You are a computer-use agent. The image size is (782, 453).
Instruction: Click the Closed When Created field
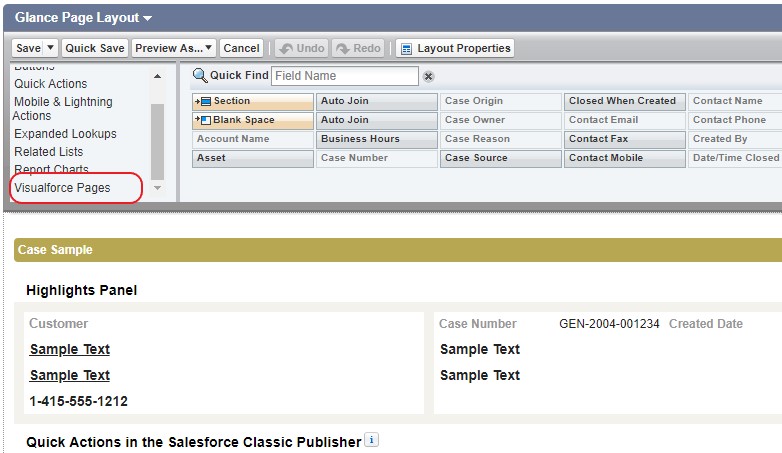624,101
